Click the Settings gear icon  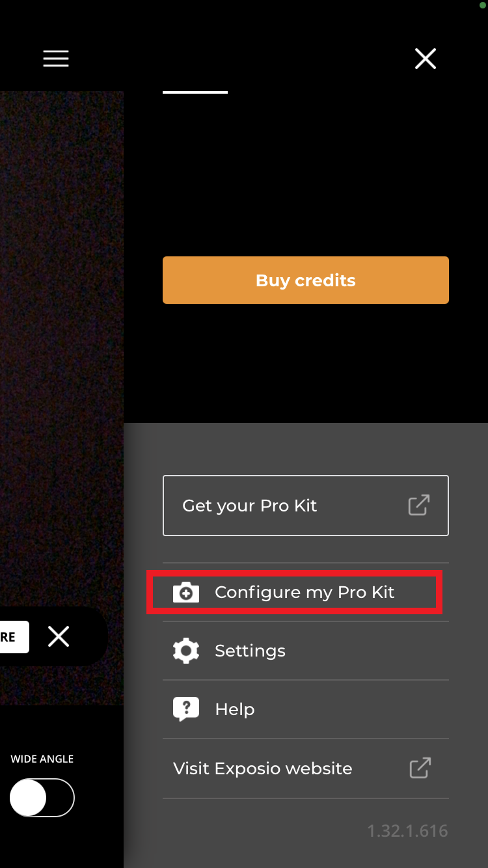tap(186, 651)
